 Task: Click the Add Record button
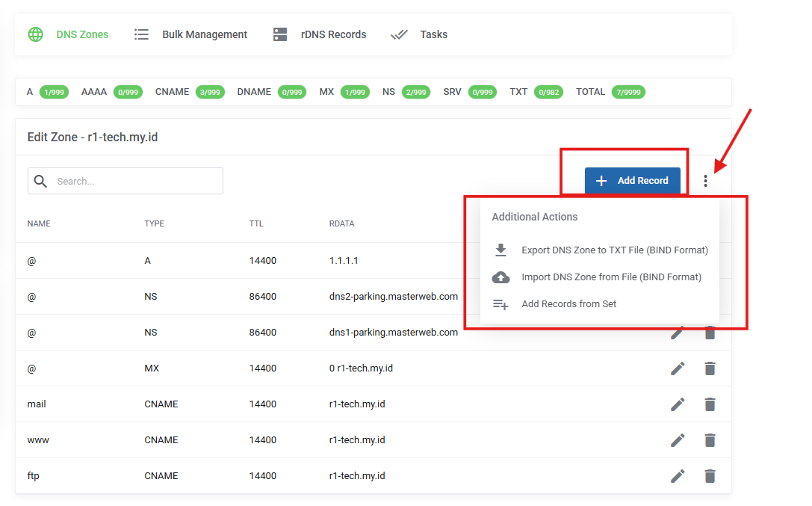tap(633, 180)
